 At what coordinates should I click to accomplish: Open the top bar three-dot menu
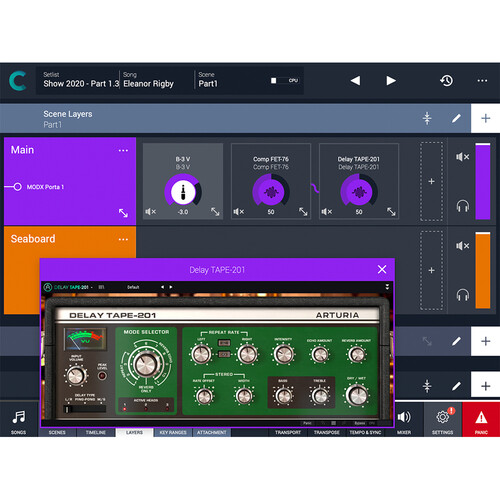[482, 81]
